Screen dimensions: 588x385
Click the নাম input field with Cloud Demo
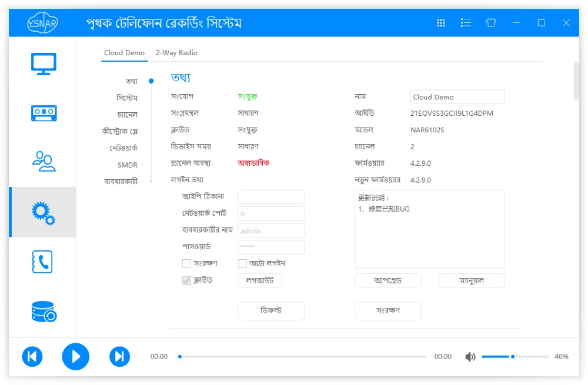(457, 97)
